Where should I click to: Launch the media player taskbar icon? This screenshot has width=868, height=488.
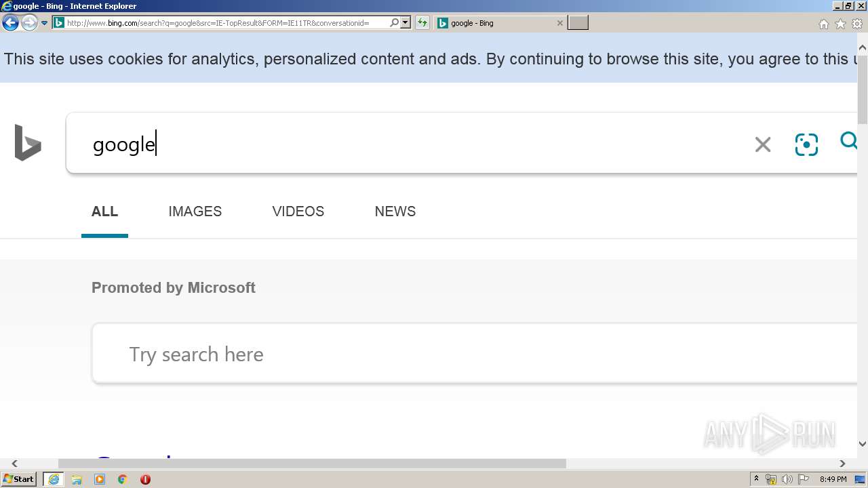pyautogui.click(x=100, y=479)
